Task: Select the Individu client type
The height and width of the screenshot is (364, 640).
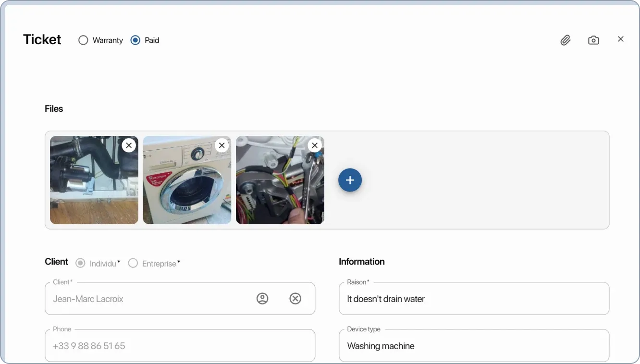Action: (x=80, y=263)
